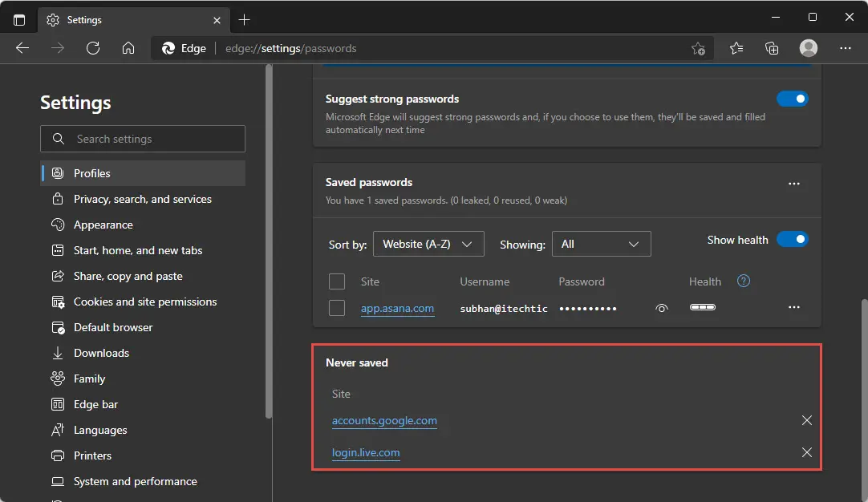Click the browser forward arrow
This screenshot has width=868, height=502.
pyautogui.click(x=58, y=48)
